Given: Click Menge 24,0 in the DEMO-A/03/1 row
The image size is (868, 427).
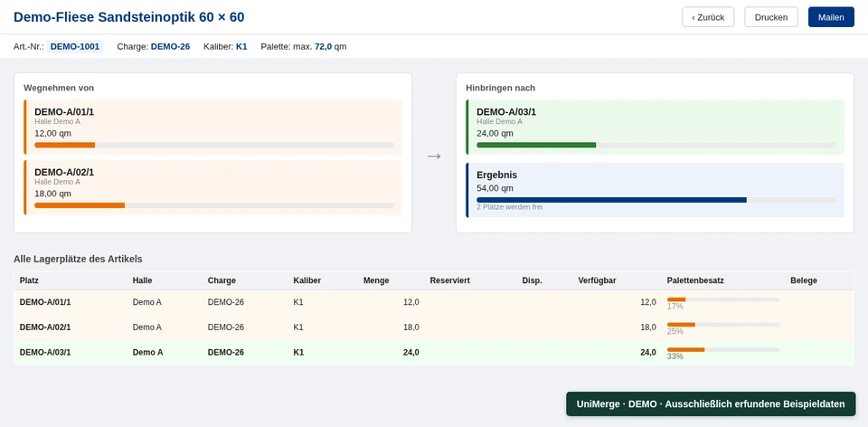Looking at the screenshot, I should coord(410,352).
